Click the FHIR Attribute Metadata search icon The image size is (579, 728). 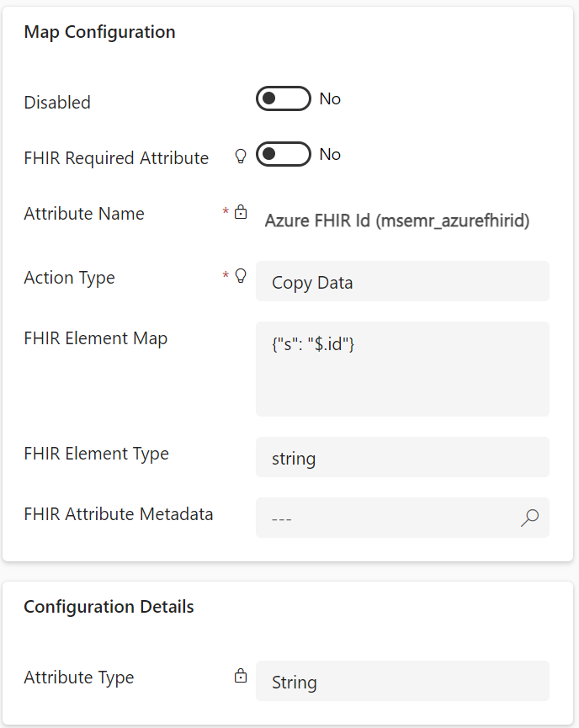point(529,518)
